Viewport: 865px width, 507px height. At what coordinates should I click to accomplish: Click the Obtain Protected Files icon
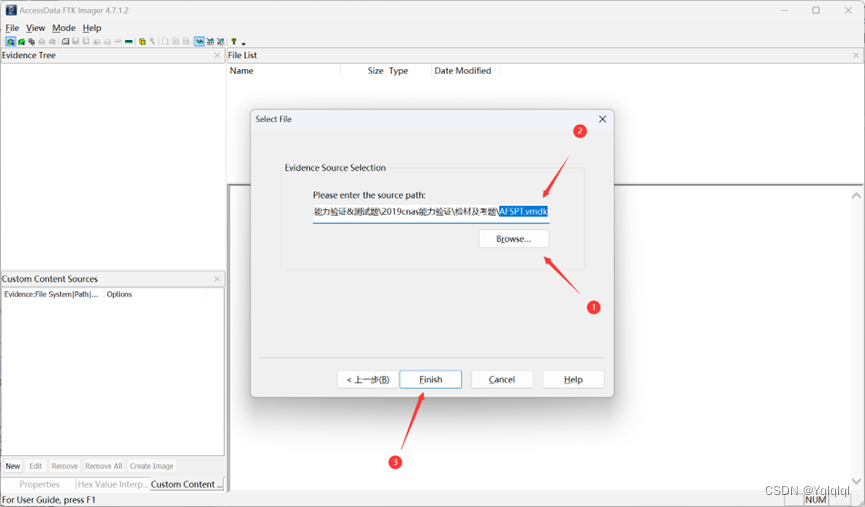142,41
